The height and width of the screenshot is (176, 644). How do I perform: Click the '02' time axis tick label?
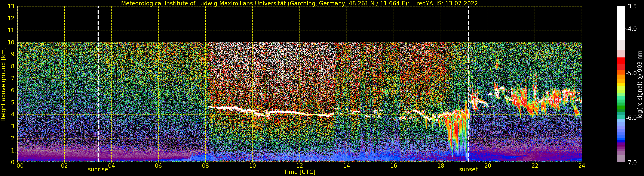pos(64,166)
